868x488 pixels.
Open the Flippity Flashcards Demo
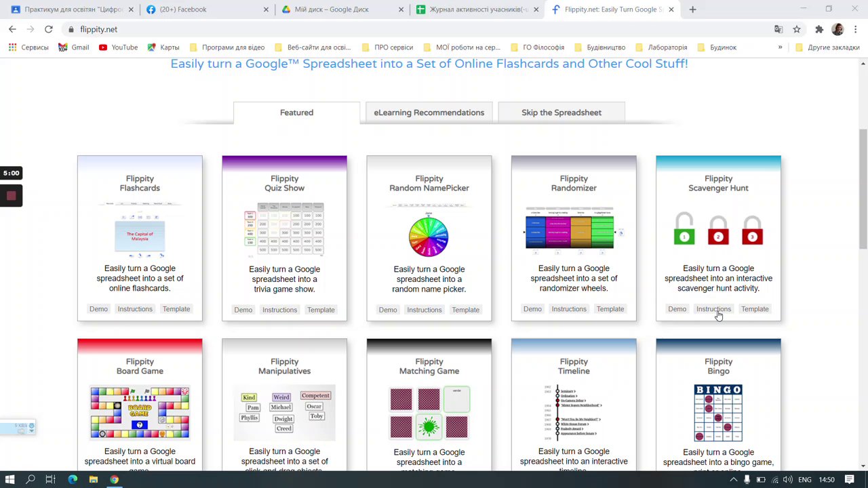pos(98,309)
